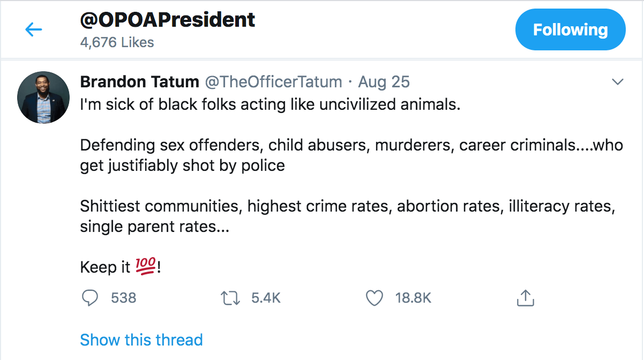
Task: View the 538 replies count
Action: (124, 298)
